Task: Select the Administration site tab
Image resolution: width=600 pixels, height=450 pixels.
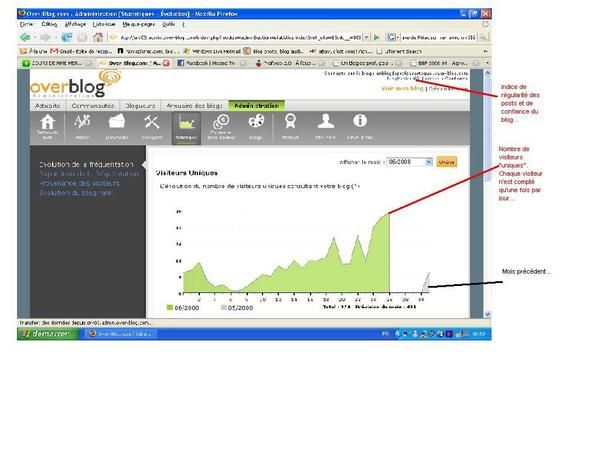Action: click(256, 106)
